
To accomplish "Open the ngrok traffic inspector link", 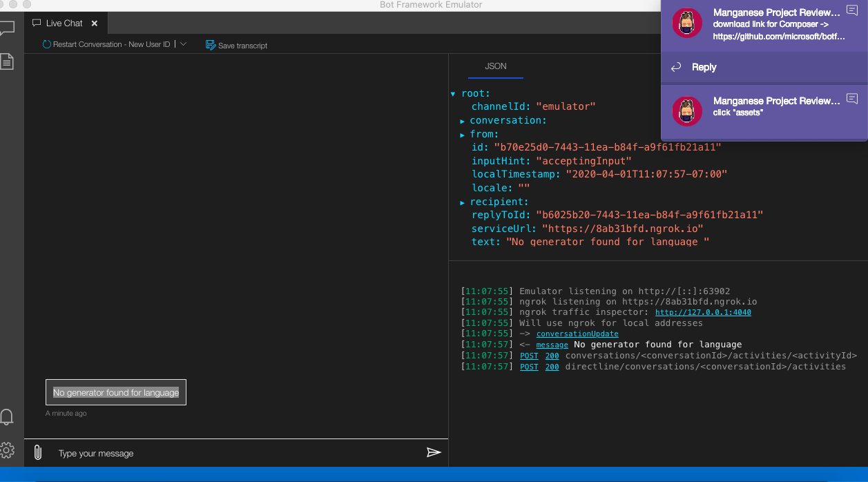I will [x=703, y=312].
